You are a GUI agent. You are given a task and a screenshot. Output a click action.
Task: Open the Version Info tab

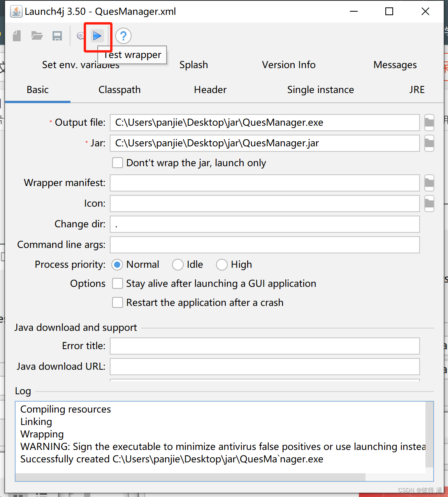coord(288,65)
